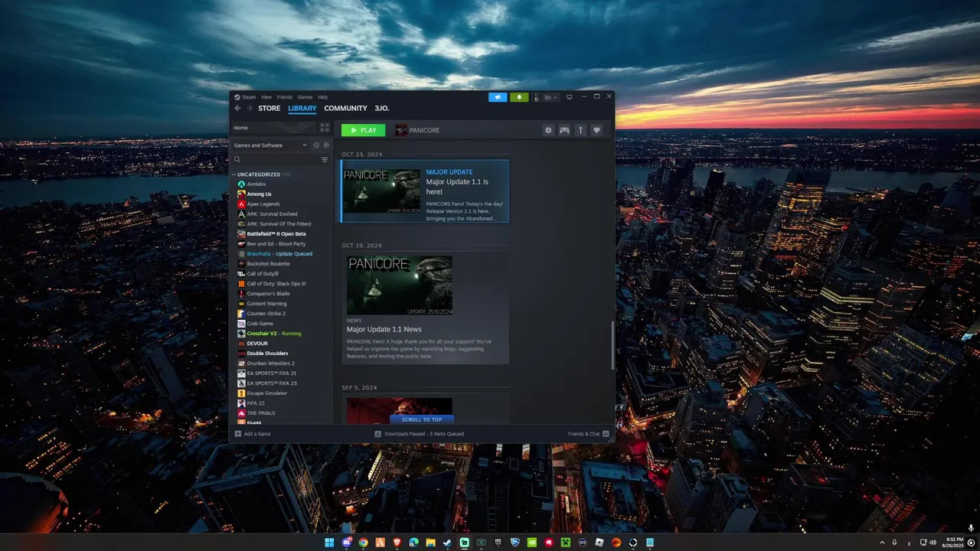Click the PANICORE game icon in header
980x551 pixels.
click(401, 130)
